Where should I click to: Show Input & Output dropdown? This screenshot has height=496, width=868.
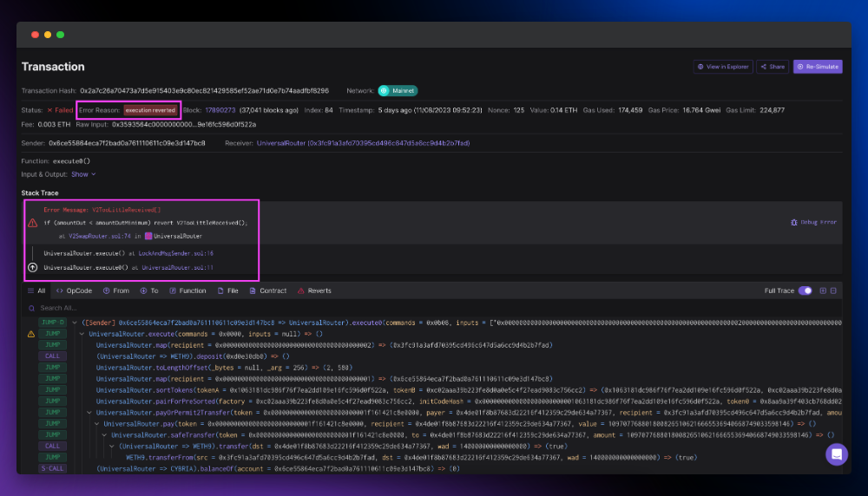(x=83, y=174)
